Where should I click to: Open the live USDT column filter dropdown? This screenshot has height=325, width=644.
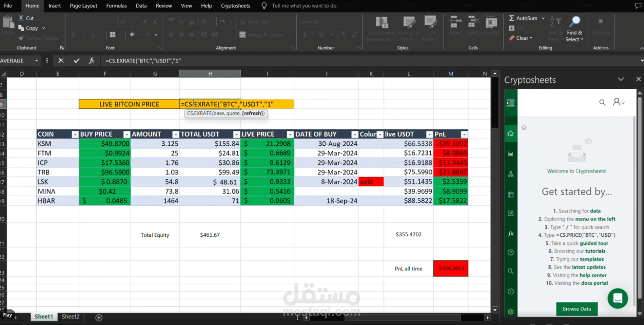click(x=429, y=134)
